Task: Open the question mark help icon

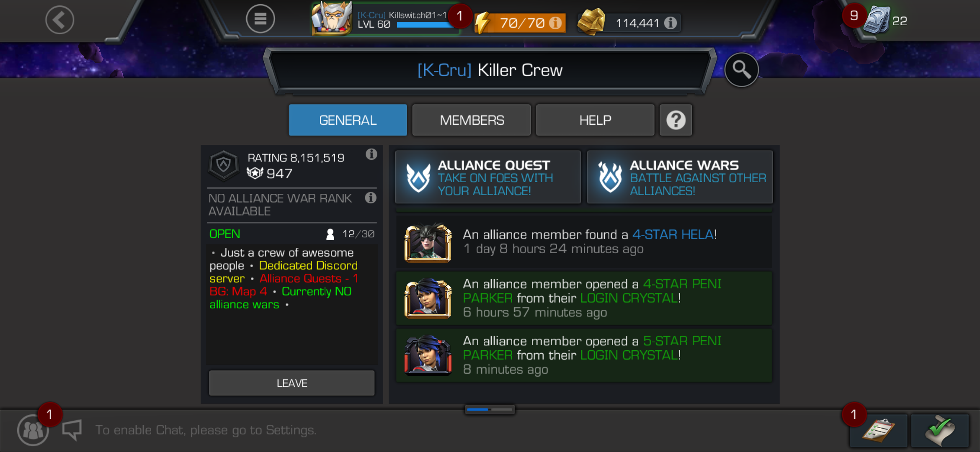Action: pyautogui.click(x=676, y=120)
